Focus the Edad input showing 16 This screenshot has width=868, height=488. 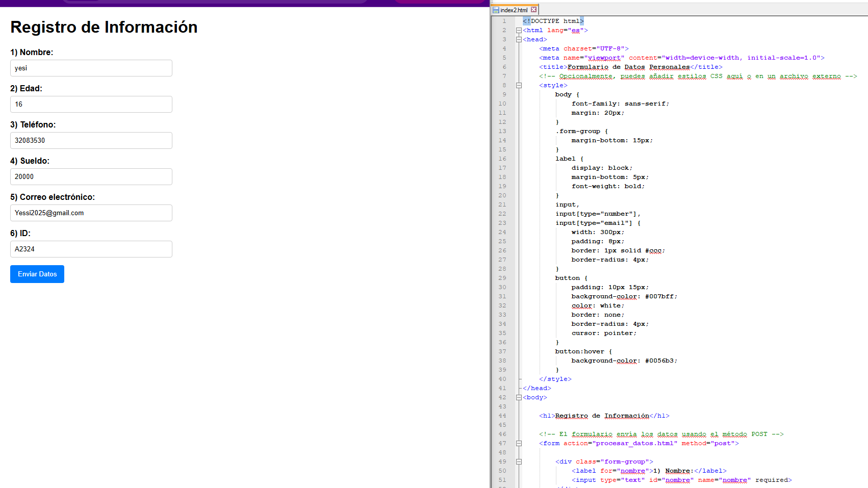pyautogui.click(x=91, y=105)
